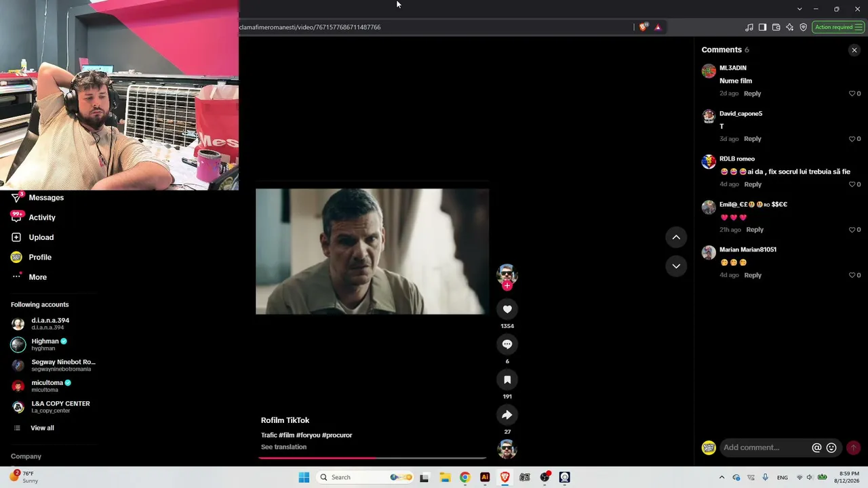Screen dimensions: 868x488
Task: Reply to ML3ADIN's comment
Action: coord(752,94)
